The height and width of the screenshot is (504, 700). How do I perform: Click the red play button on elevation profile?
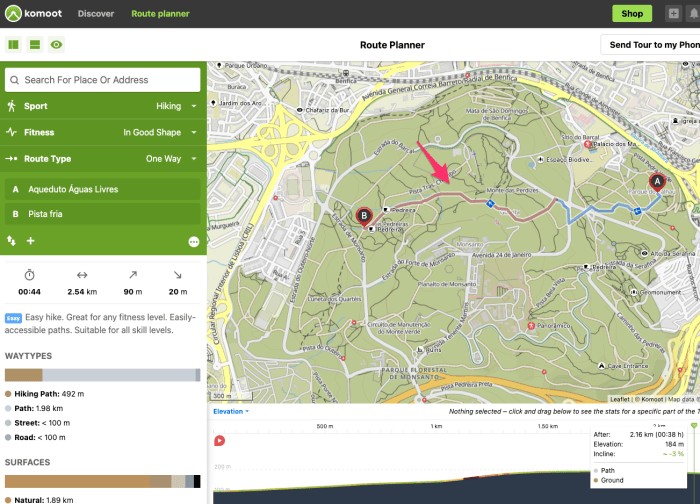coord(219,441)
